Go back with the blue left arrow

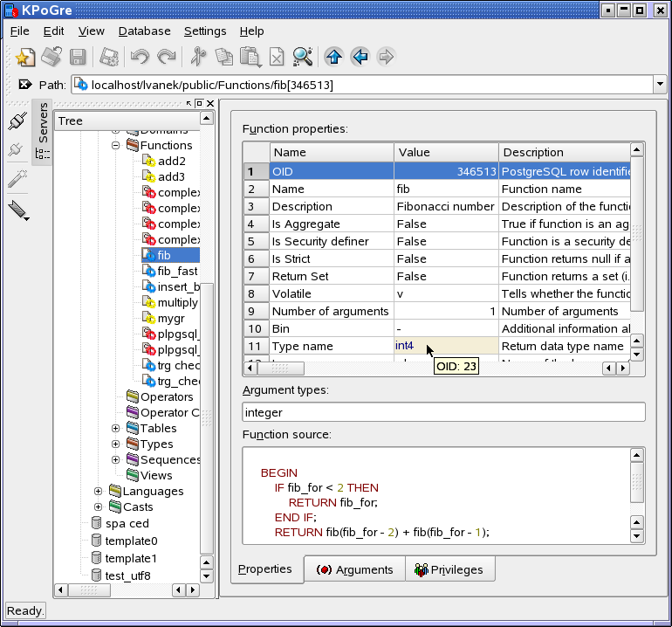tap(360, 58)
